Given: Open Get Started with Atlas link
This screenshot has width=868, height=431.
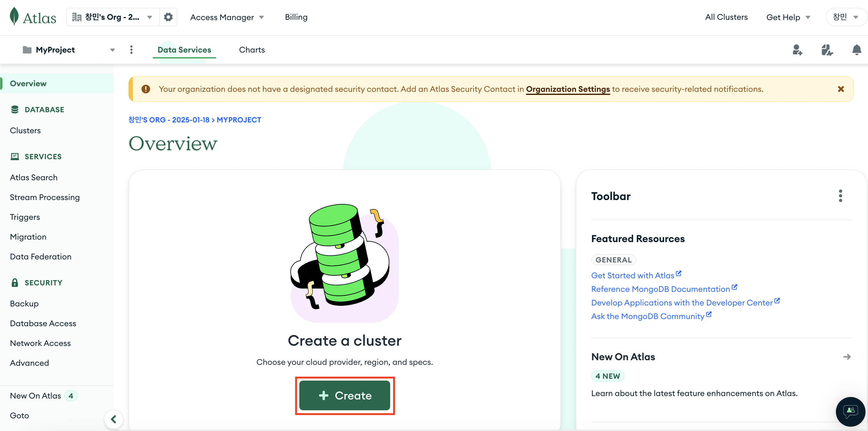Looking at the screenshot, I should point(633,275).
